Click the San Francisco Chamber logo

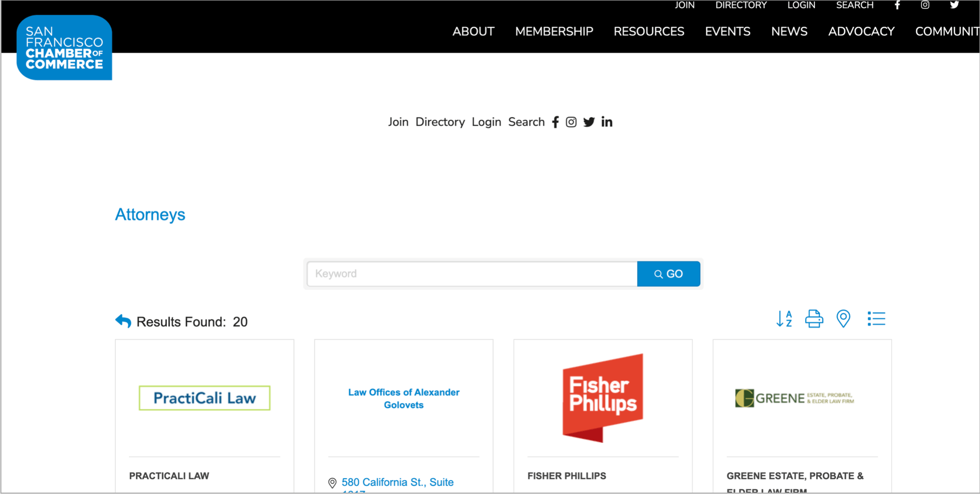pyautogui.click(x=64, y=48)
